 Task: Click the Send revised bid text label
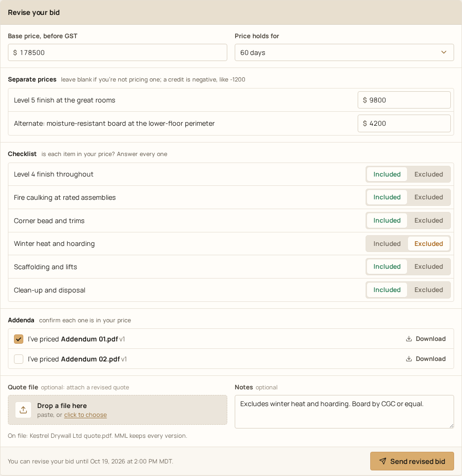(418, 462)
